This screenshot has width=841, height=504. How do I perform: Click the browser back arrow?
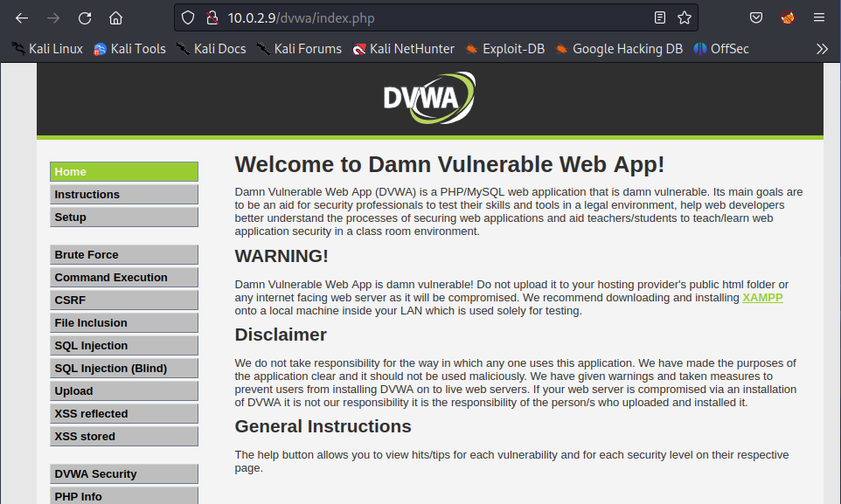click(22, 17)
